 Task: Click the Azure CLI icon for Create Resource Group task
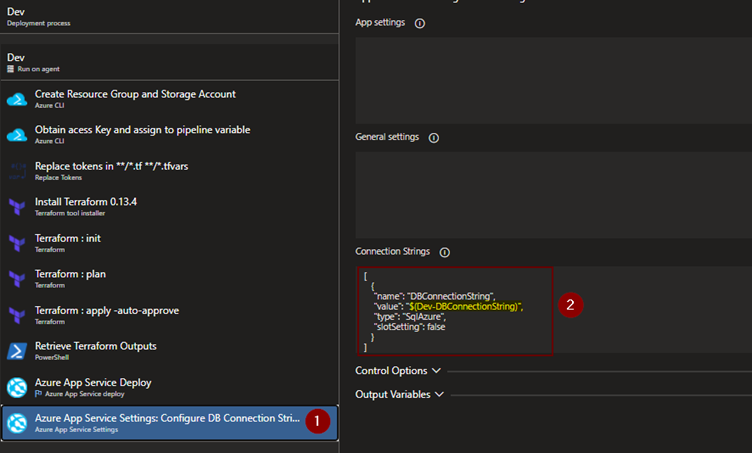17,99
